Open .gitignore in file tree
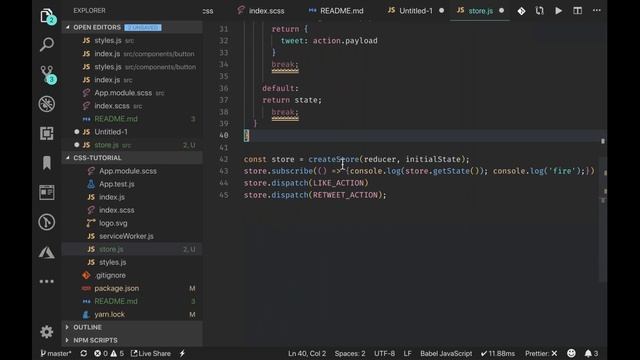 (132, 276)
